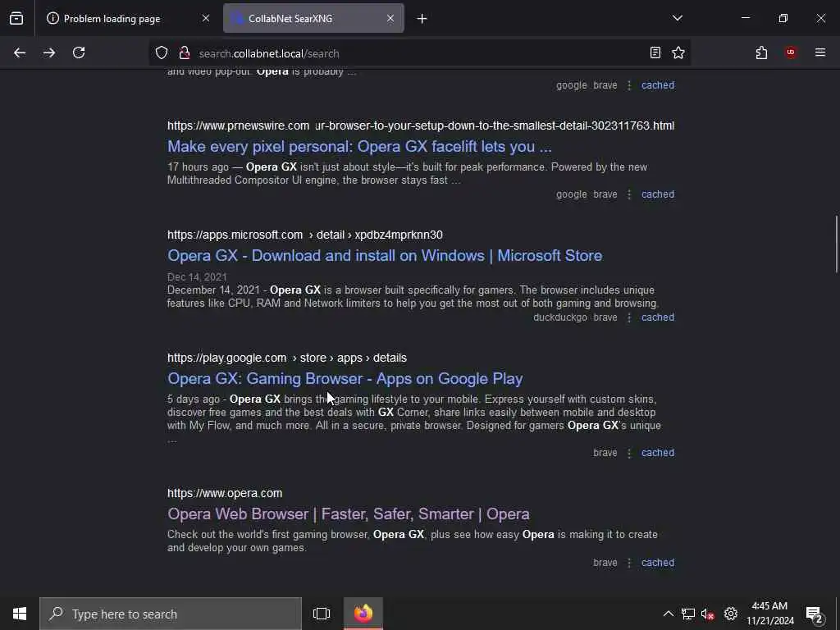Click brave engine label on opera.com result
Screen dimensions: 840x630
tap(605, 563)
